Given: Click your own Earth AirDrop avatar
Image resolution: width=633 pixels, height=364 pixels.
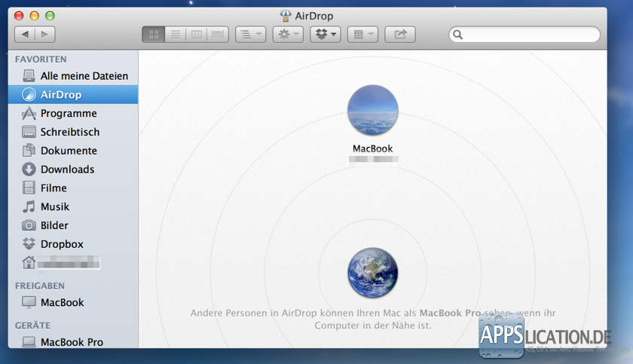Looking at the screenshot, I should (x=372, y=273).
